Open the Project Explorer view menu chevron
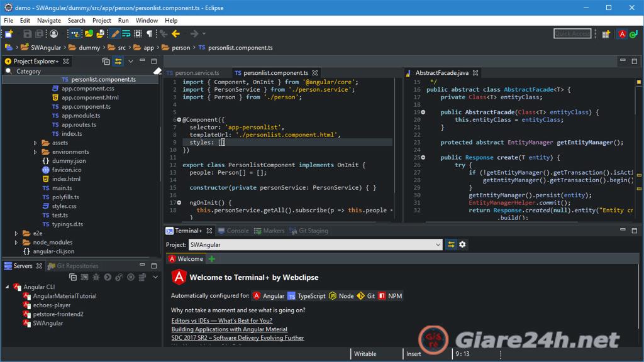Viewport: 644px width, 362px height. coord(130,61)
